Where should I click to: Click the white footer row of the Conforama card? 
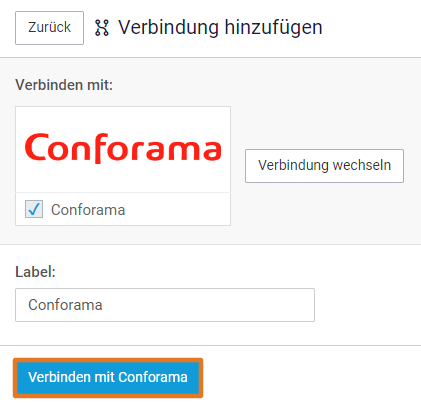click(x=123, y=209)
